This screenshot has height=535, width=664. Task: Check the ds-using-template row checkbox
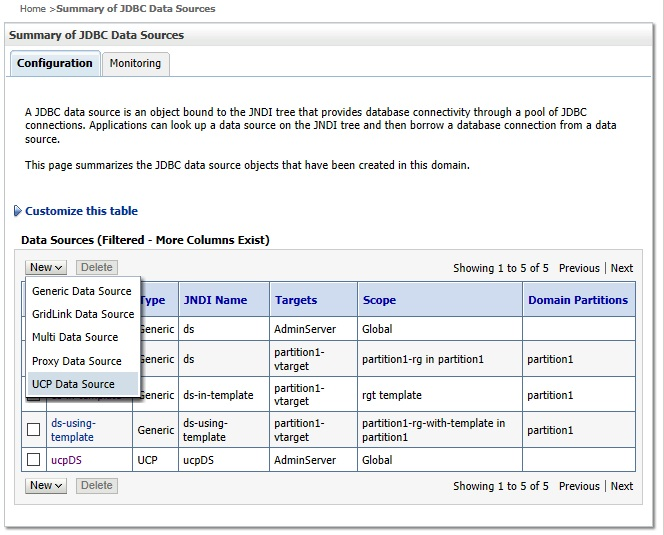click(x=33, y=430)
